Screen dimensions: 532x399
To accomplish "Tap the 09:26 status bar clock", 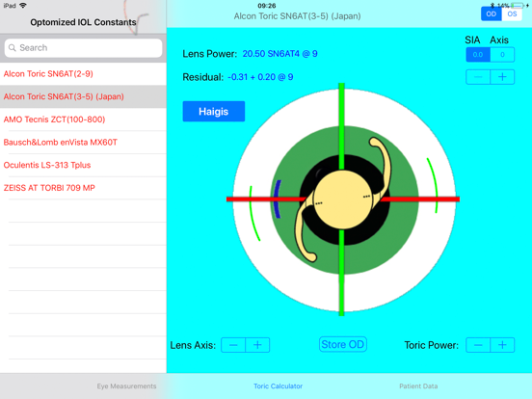I will pos(267,6).
